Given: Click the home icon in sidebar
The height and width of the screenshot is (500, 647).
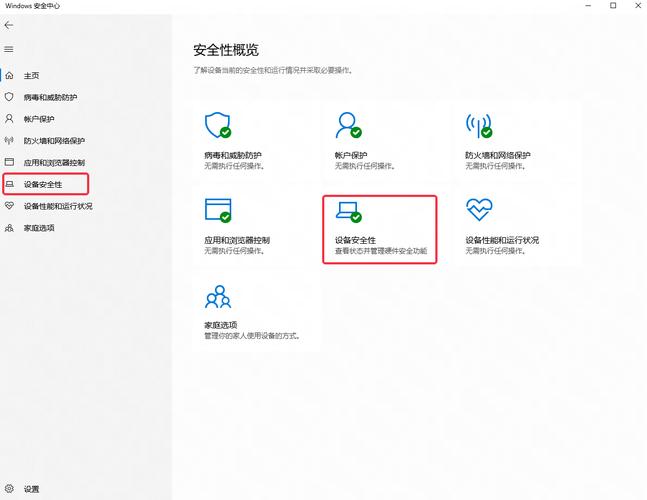Looking at the screenshot, I should (x=9, y=75).
